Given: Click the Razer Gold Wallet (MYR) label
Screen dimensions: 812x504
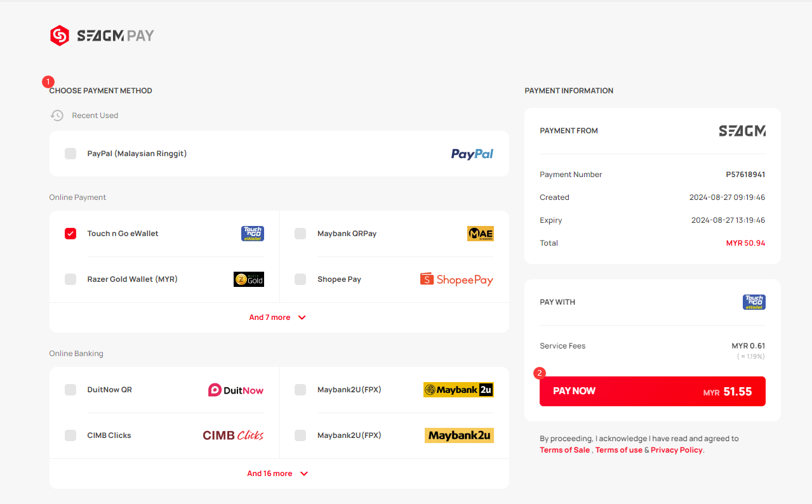Looking at the screenshot, I should 133,279.
